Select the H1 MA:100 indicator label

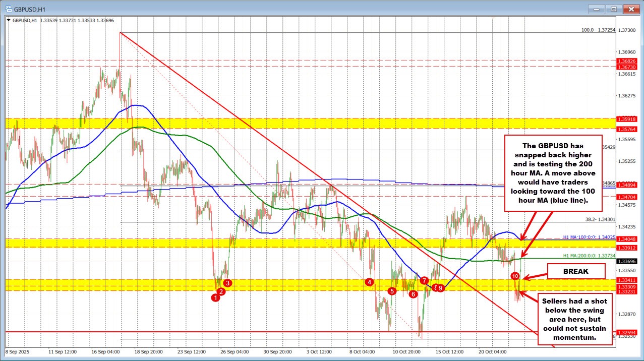(x=587, y=237)
